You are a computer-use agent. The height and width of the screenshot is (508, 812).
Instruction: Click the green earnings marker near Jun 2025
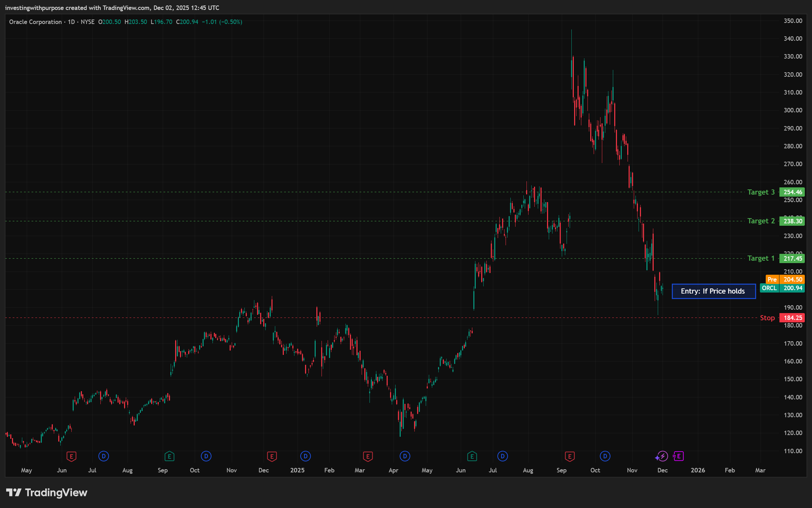[x=472, y=456]
